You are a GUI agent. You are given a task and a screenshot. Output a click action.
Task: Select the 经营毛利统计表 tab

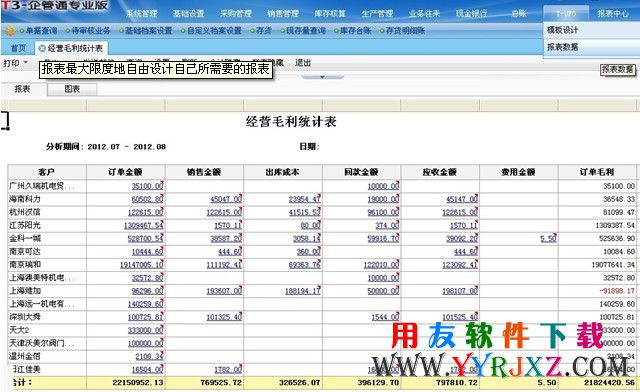pos(76,48)
